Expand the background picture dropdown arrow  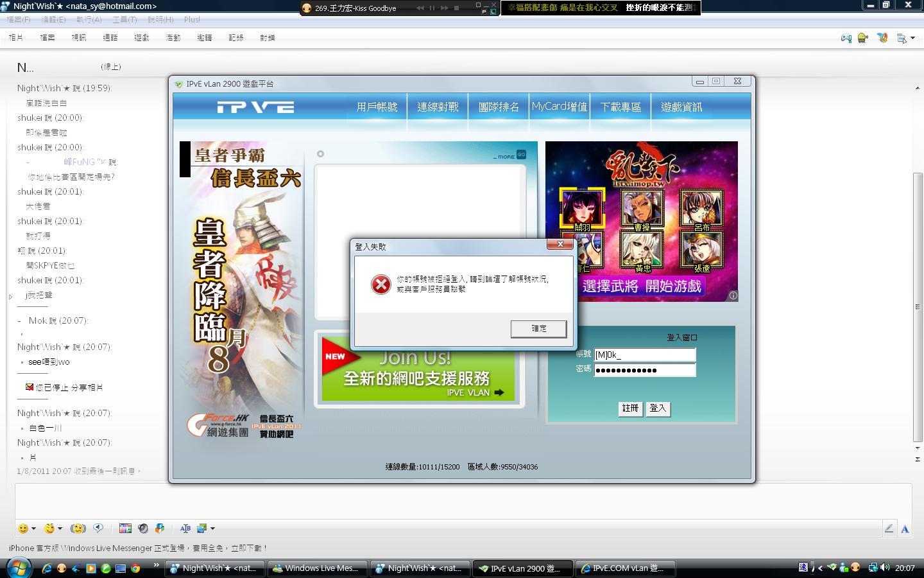(212, 529)
